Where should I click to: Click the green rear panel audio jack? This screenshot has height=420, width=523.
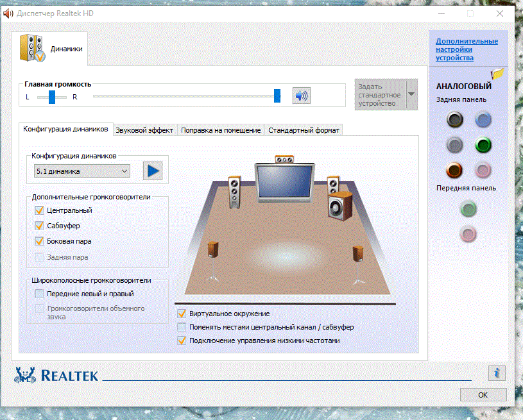[x=483, y=145]
